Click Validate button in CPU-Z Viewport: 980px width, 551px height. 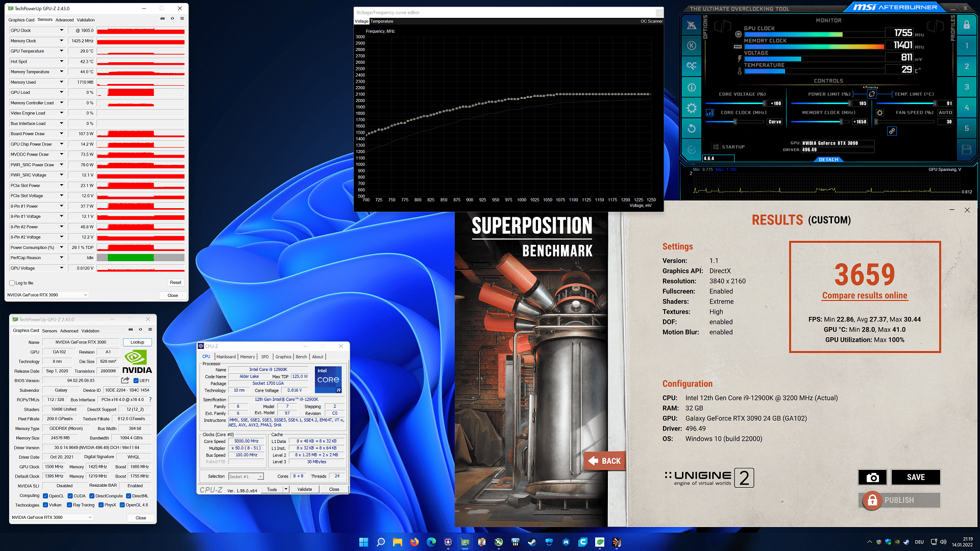tap(305, 489)
